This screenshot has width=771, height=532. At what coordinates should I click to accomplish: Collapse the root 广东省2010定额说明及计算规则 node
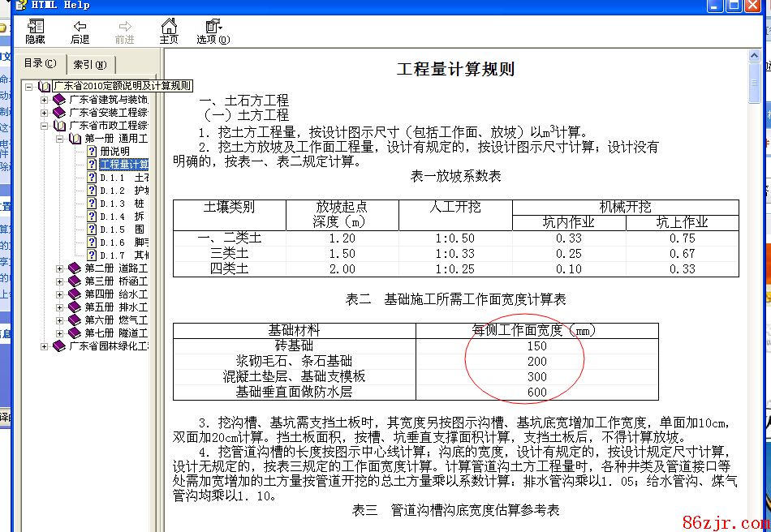pyautogui.click(x=28, y=86)
